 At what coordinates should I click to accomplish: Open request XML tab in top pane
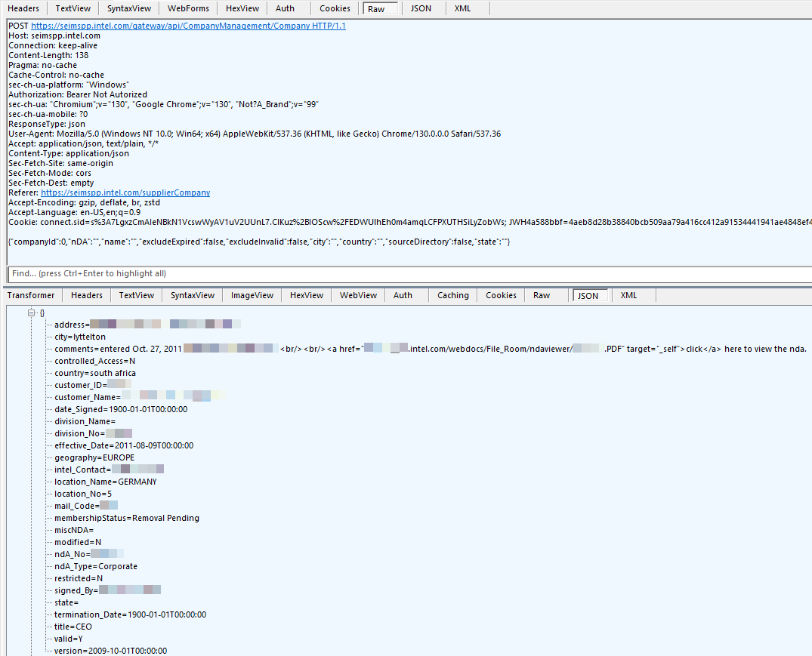[462, 8]
